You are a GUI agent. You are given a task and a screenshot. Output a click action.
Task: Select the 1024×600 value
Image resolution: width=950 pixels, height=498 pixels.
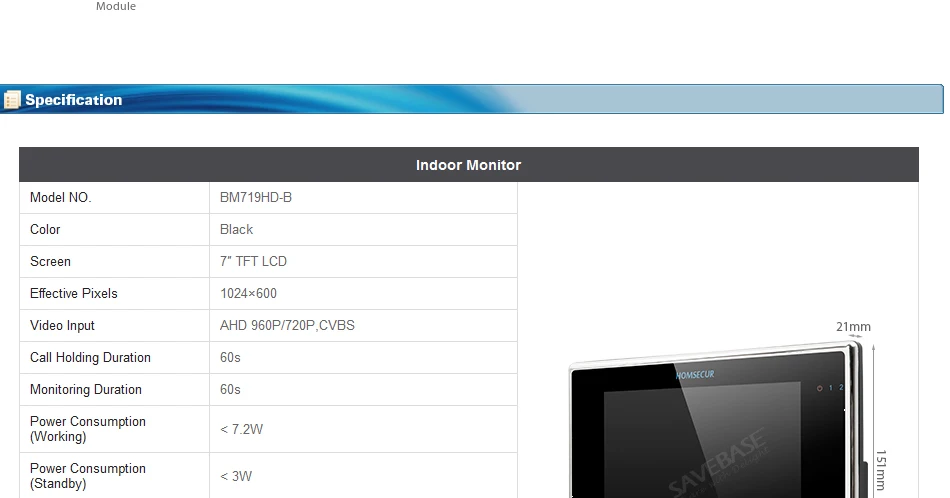tap(248, 294)
